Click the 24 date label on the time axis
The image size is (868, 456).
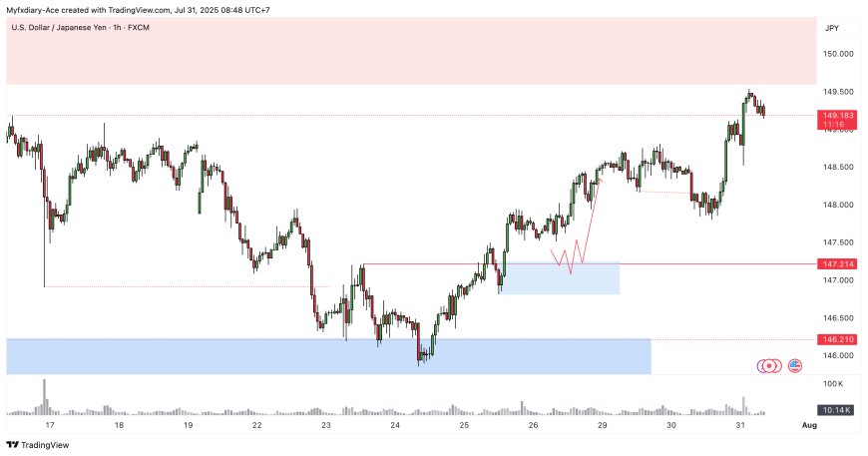tap(396, 425)
